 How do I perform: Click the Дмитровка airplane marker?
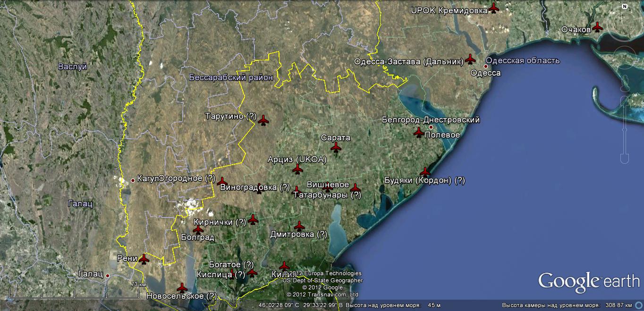[299, 226]
